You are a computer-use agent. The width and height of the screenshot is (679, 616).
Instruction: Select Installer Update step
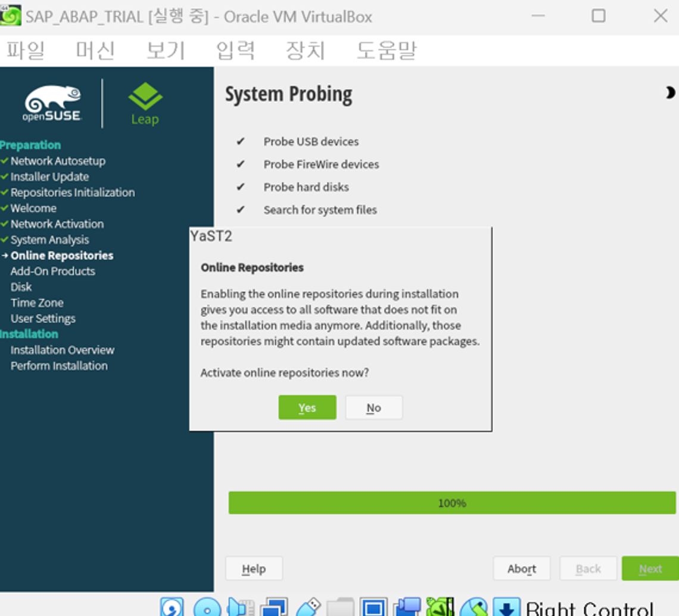(50, 177)
